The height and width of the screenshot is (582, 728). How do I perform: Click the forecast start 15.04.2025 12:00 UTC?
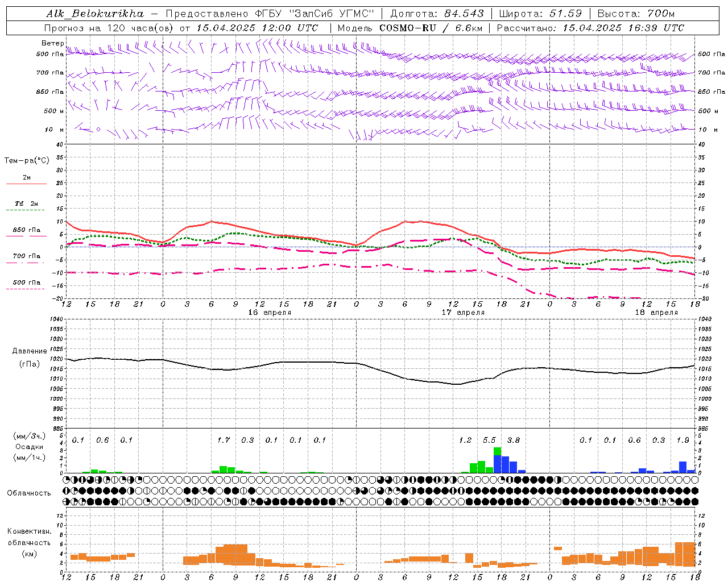[257, 28]
